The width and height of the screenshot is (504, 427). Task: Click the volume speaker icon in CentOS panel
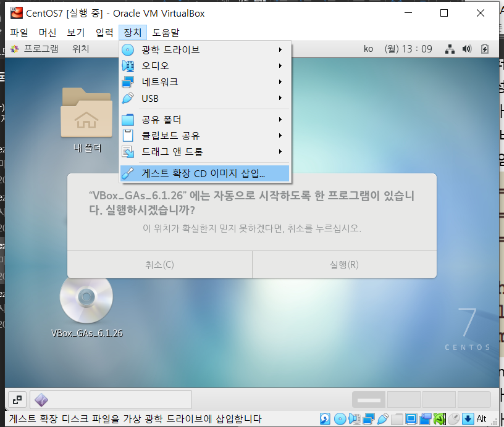[467, 49]
